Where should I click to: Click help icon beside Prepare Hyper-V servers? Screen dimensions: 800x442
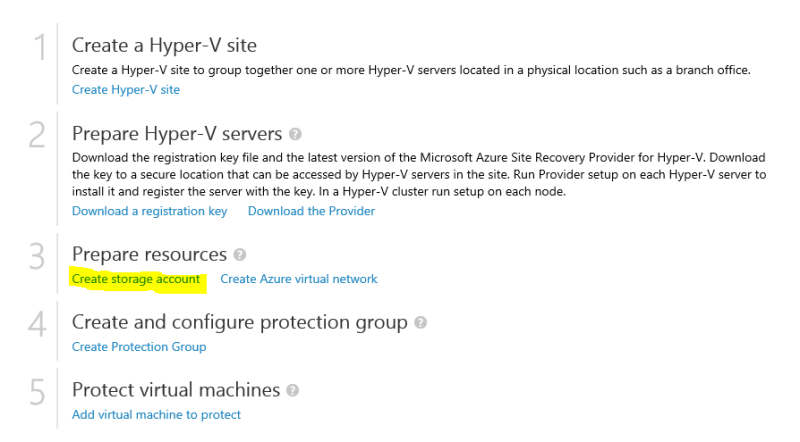point(295,134)
